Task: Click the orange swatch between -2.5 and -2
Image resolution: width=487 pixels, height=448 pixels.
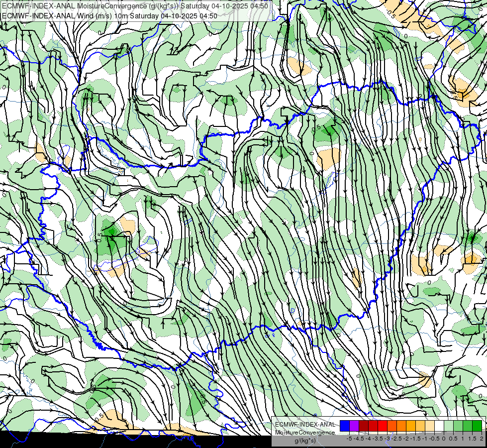Action: pyautogui.click(x=401, y=426)
